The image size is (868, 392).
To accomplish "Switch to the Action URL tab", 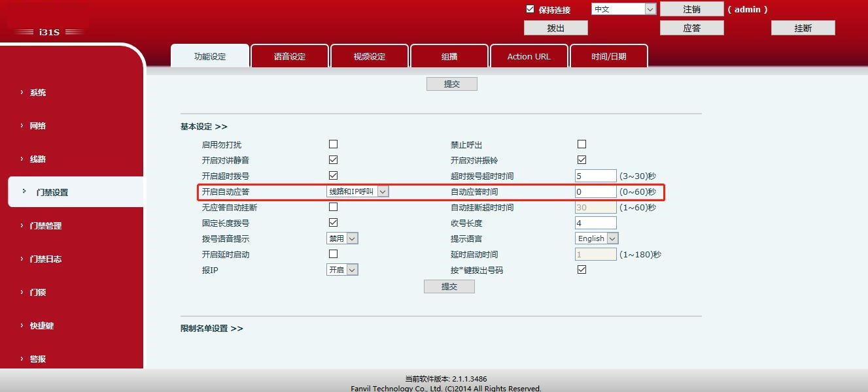I will click(529, 56).
